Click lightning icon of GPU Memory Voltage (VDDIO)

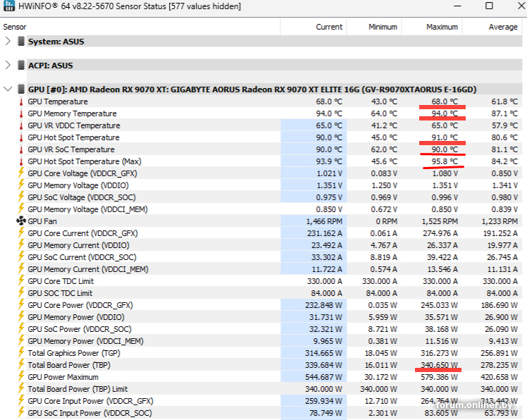point(21,185)
